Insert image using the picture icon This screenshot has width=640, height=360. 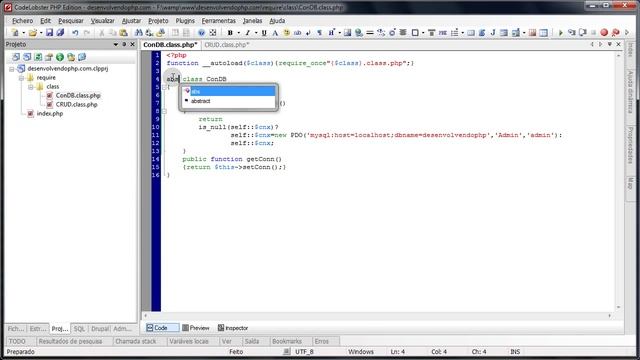(348, 33)
